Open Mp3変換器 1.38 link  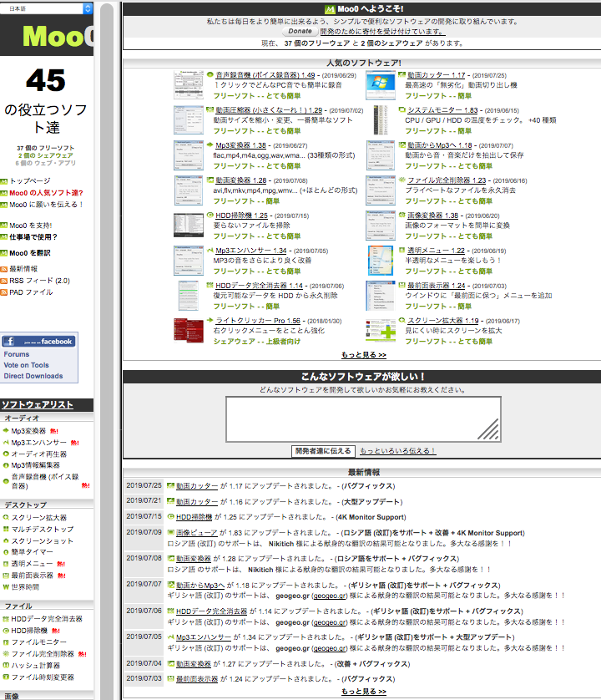pyautogui.click(x=240, y=145)
